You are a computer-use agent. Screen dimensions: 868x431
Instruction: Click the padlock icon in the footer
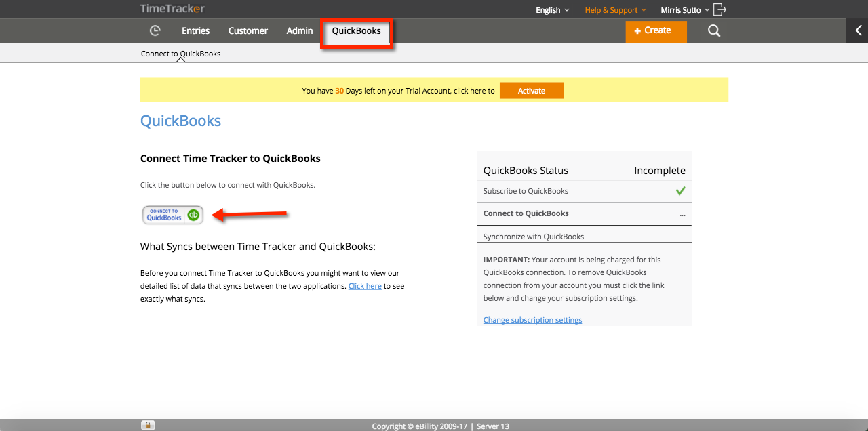(x=148, y=426)
